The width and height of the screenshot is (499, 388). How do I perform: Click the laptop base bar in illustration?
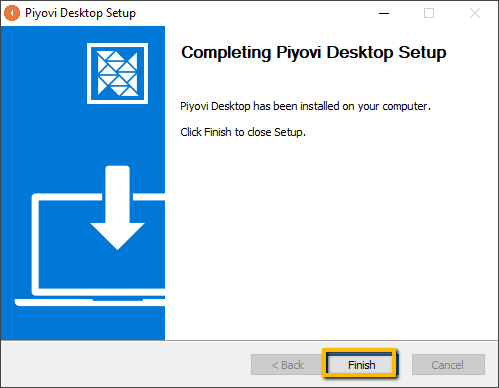tap(90, 302)
